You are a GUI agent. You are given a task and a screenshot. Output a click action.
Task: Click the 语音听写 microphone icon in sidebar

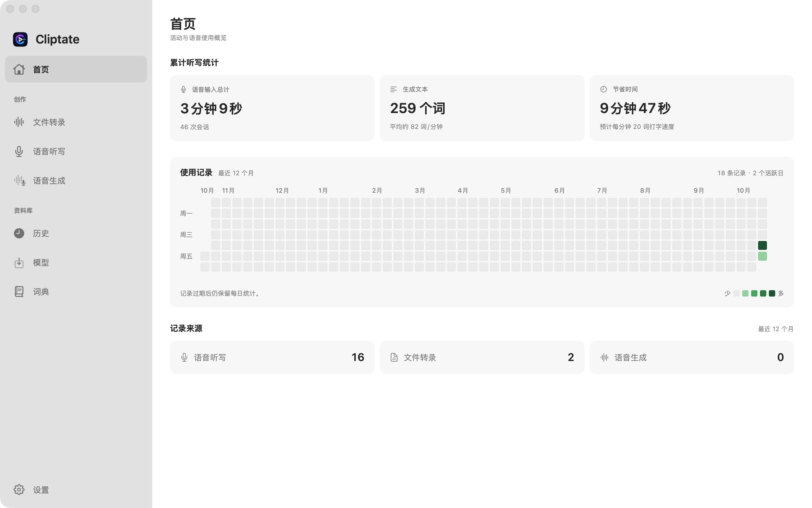(x=19, y=151)
